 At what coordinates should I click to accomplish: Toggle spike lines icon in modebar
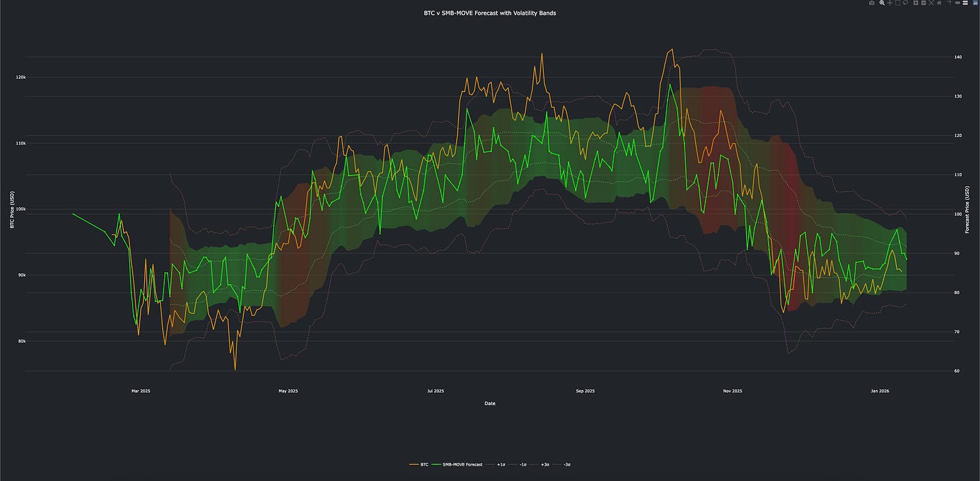pyautogui.click(x=949, y=3)
